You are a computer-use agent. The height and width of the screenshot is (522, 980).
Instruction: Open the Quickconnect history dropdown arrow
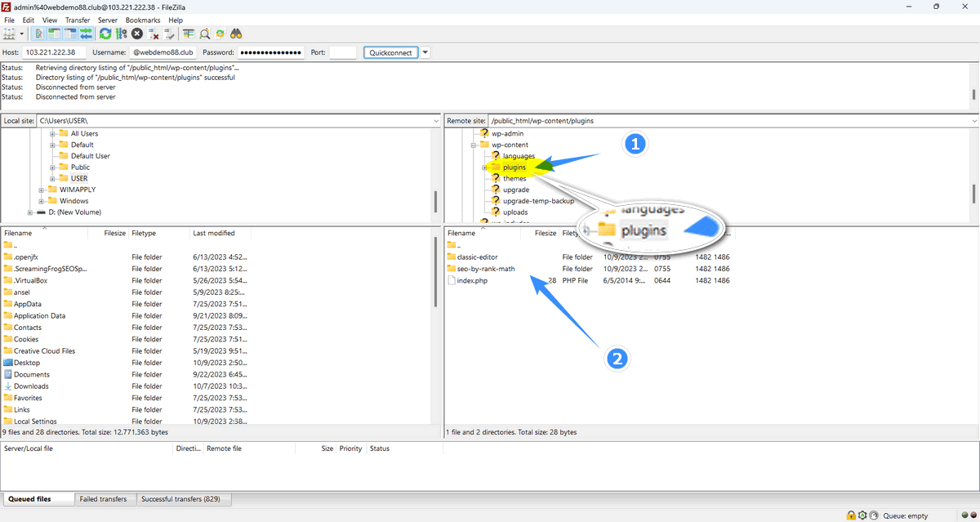(x=425, y=52)
